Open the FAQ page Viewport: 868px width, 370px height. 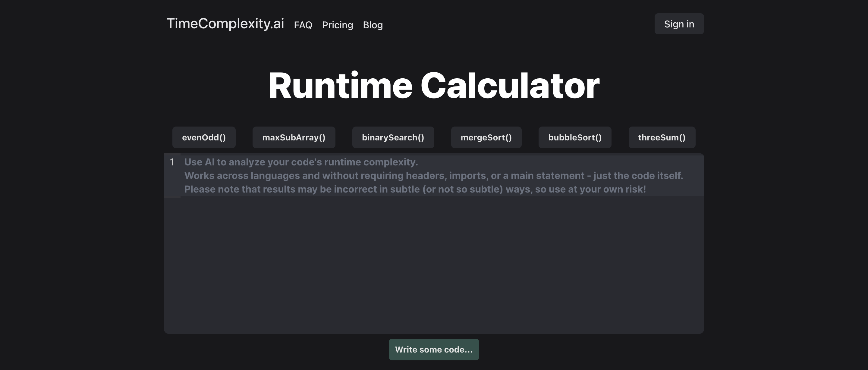(x=303, y=25)
